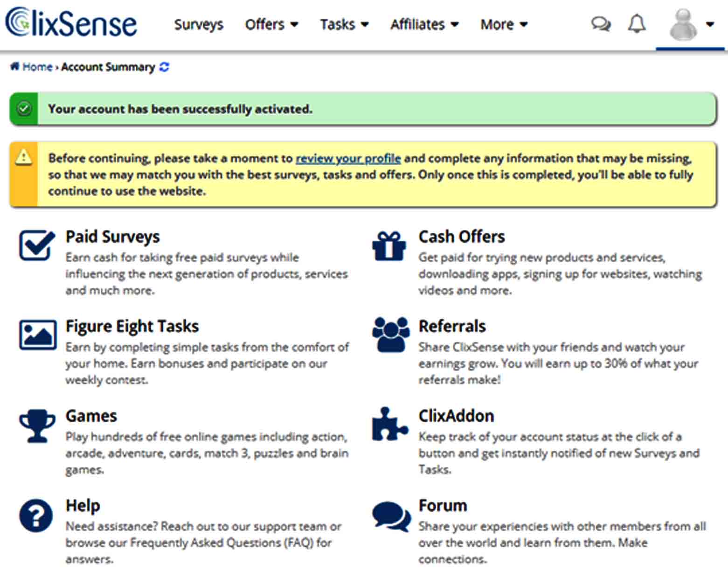Image resolution: width=728 pixels, height=571 pixels.
Task: Open the Affiliates menu
Action: (424, 24)
